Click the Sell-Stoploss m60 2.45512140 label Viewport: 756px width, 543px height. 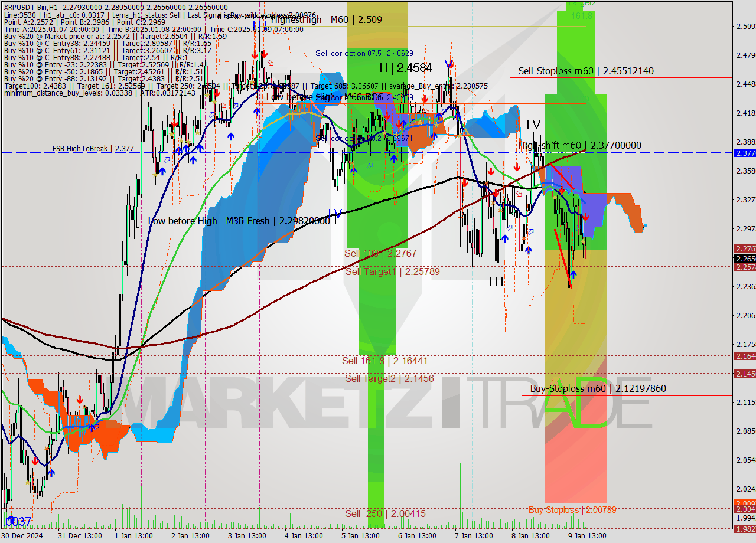[x=586, y=71]
